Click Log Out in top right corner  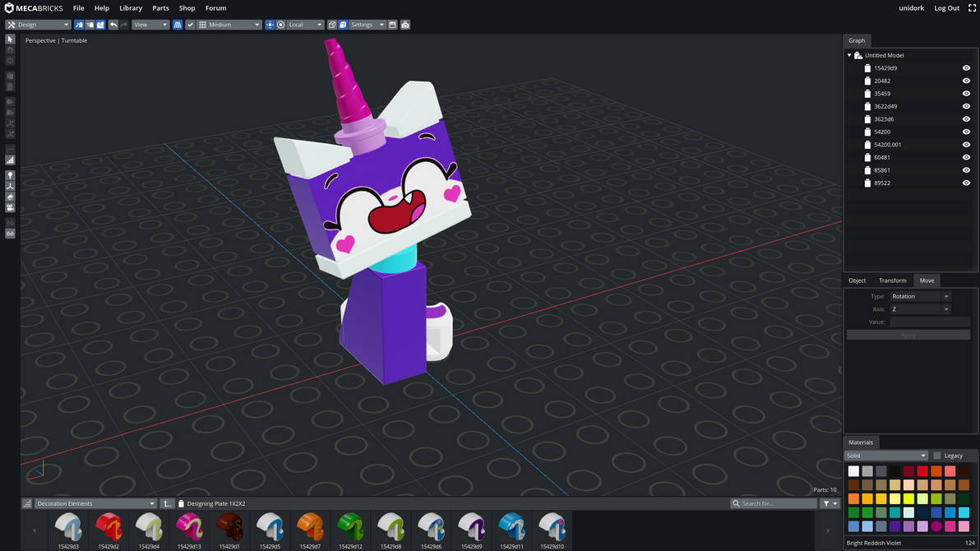(x=946, y=8)
